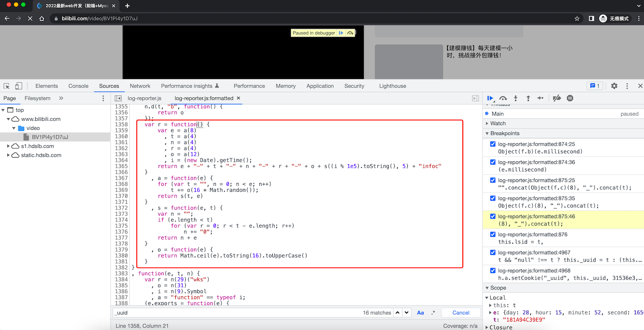This screenshot has width=644, height=330.
Task: Switch to Filesystem navigator tab
Action: point(37,98)
